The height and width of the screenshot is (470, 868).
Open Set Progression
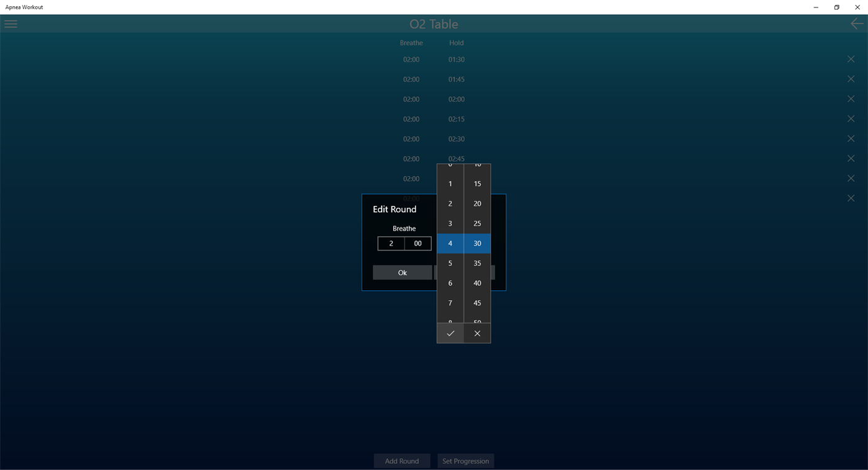pyautogui.click(x=465, y=461)
